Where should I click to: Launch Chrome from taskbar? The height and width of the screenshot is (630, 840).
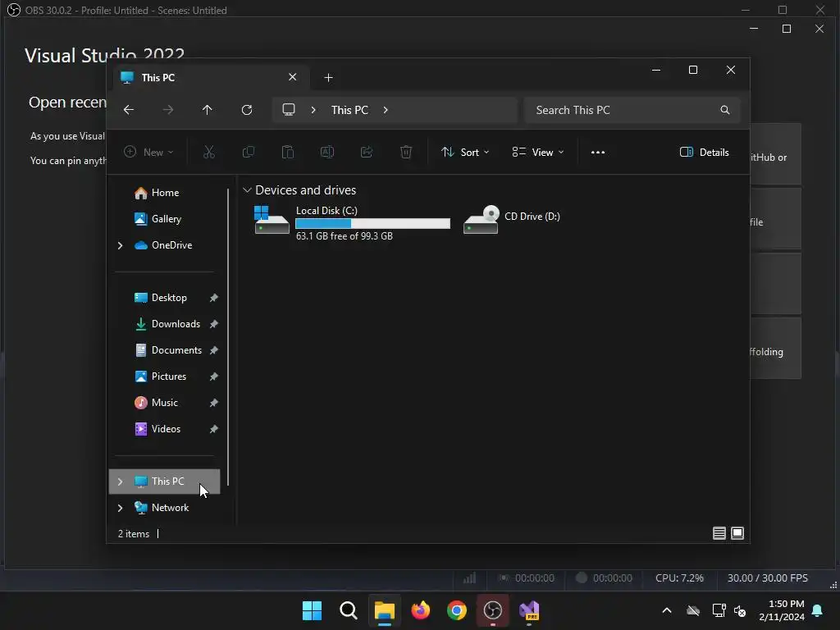pyautogui.click(x=456, y=610)
